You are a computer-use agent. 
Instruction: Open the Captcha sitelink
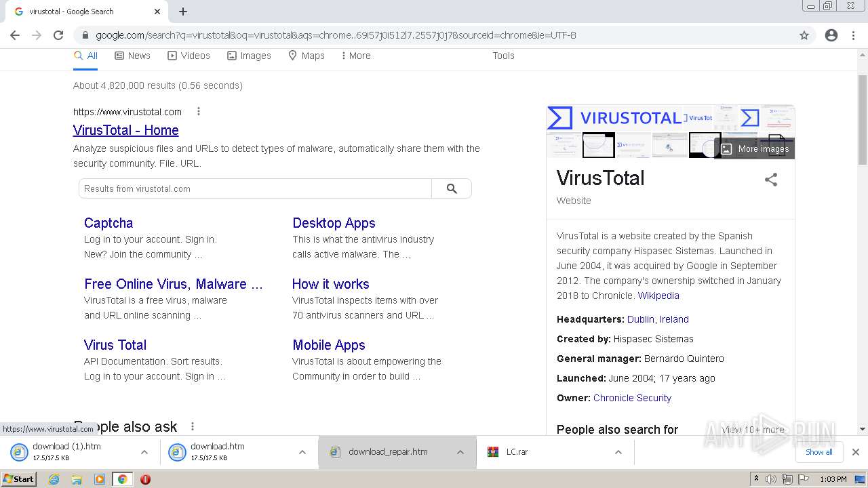point(108,223)
